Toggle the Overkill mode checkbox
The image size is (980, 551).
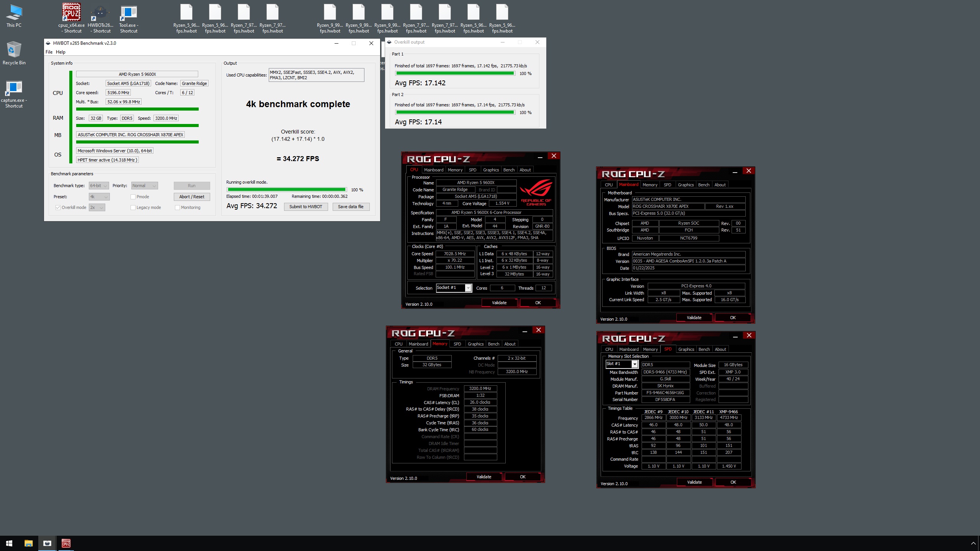tap(58, 208)
